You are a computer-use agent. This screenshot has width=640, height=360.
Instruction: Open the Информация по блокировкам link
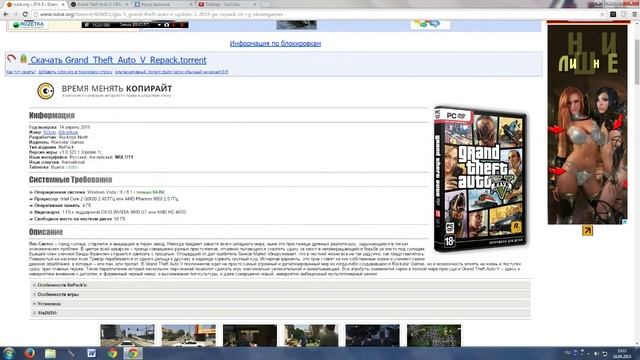click(x=275, y=43)
